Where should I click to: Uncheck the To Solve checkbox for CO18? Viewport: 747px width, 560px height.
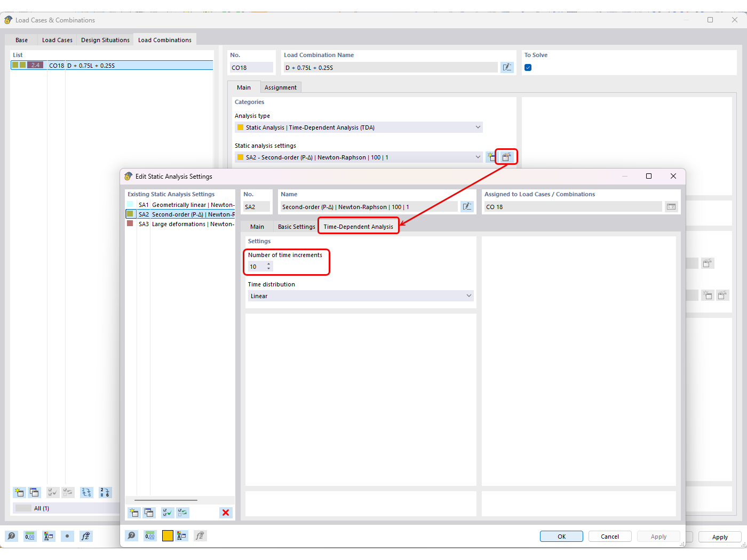click(x=528, y=67)
